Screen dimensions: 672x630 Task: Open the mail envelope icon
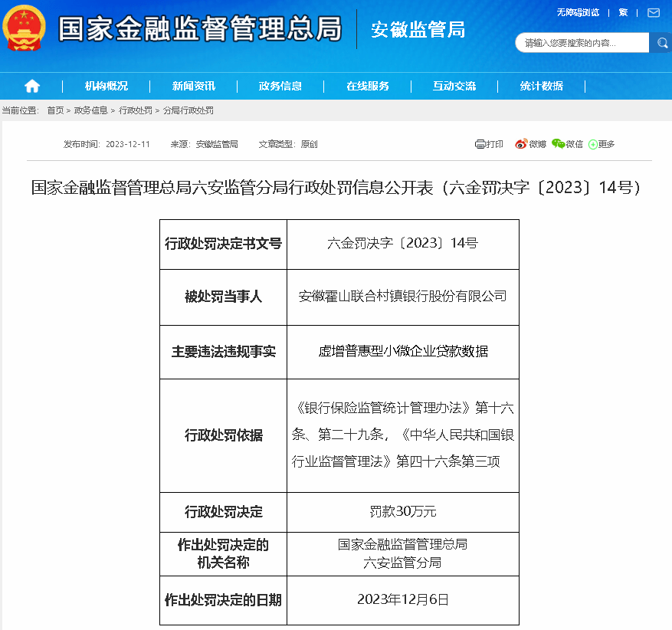click(654, 13)
